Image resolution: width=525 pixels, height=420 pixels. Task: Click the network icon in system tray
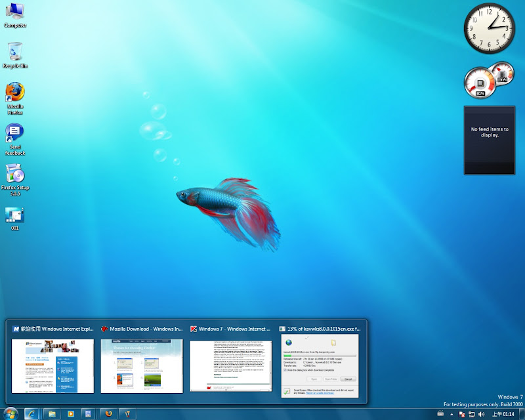click(x=471, y=414)
